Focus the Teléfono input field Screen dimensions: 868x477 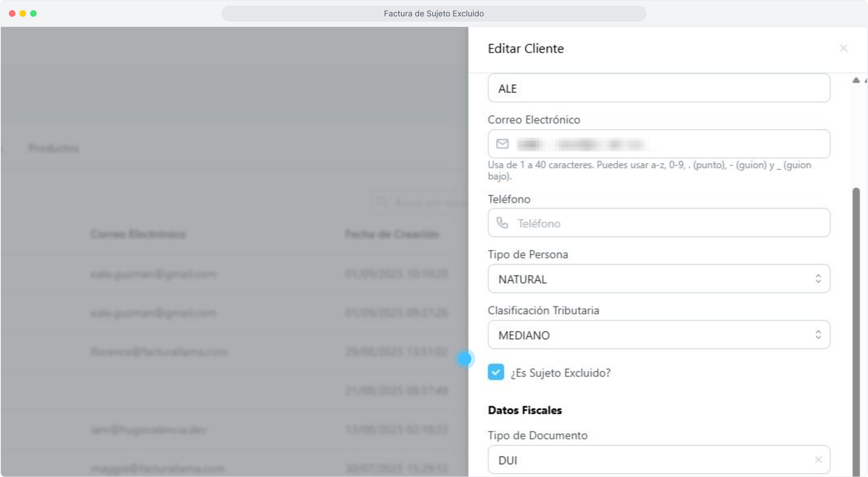point(672,223)
